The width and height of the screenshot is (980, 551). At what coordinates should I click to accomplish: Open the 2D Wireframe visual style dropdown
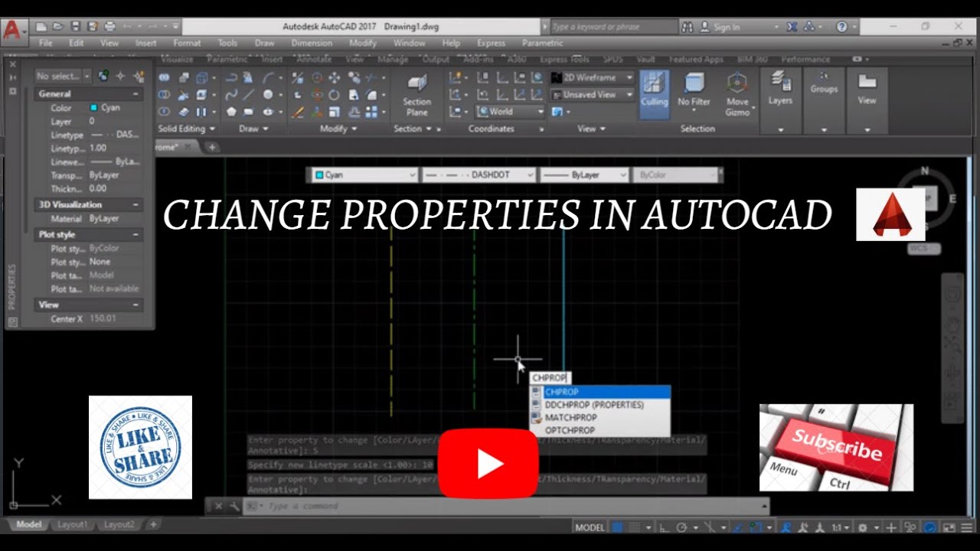(x=593, y=77)
